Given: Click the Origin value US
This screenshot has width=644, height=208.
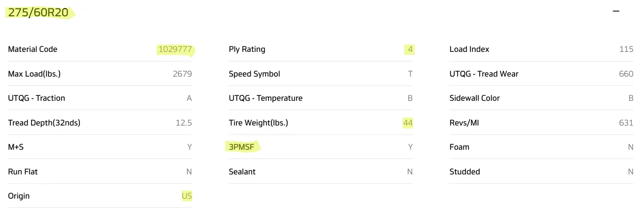Looking at the screenshot, I should (x=187, y=196).
